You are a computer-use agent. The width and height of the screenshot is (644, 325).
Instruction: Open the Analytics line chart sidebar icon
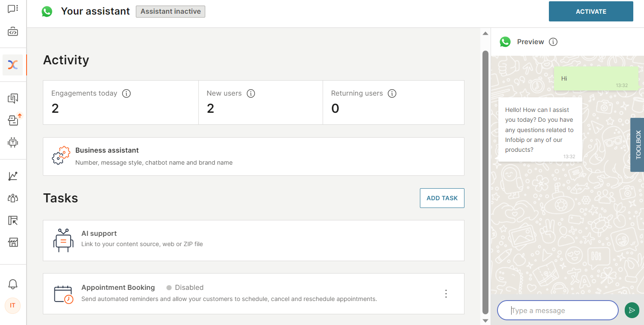point(13,176)
